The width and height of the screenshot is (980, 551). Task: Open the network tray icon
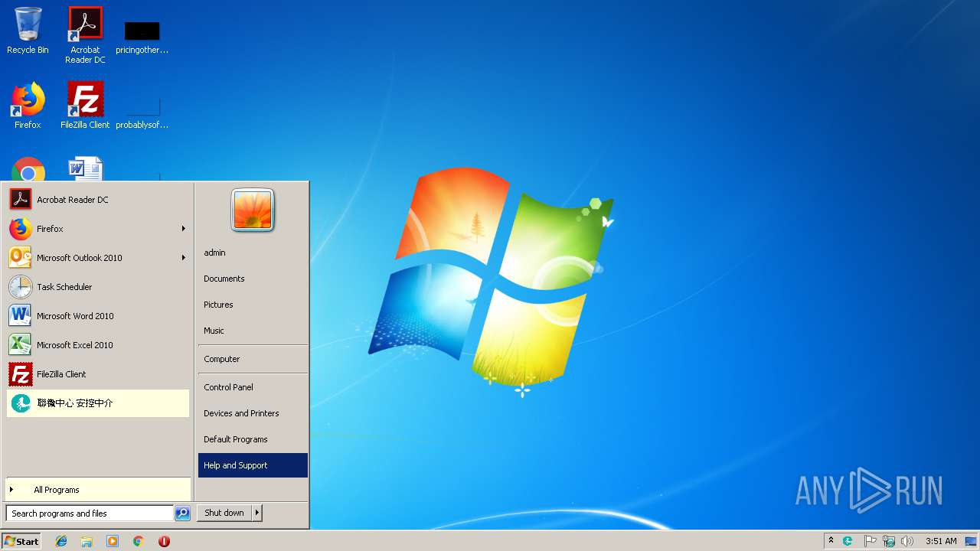[x=889, y=541]
